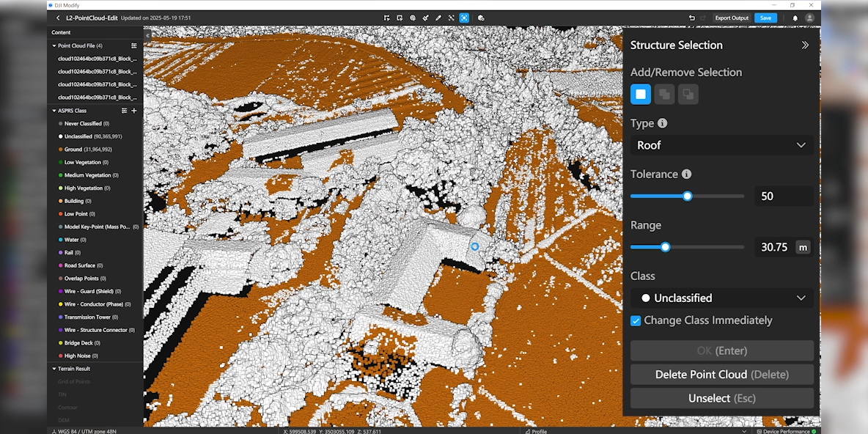Select the Building class entry
The width and height of the screenshot is (868, 434).
coord(73,201)
